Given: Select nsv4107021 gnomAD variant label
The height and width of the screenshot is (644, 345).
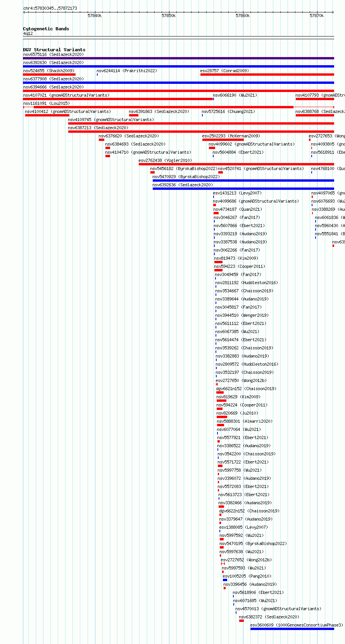Looking at the screenshot, I should 66,95.
